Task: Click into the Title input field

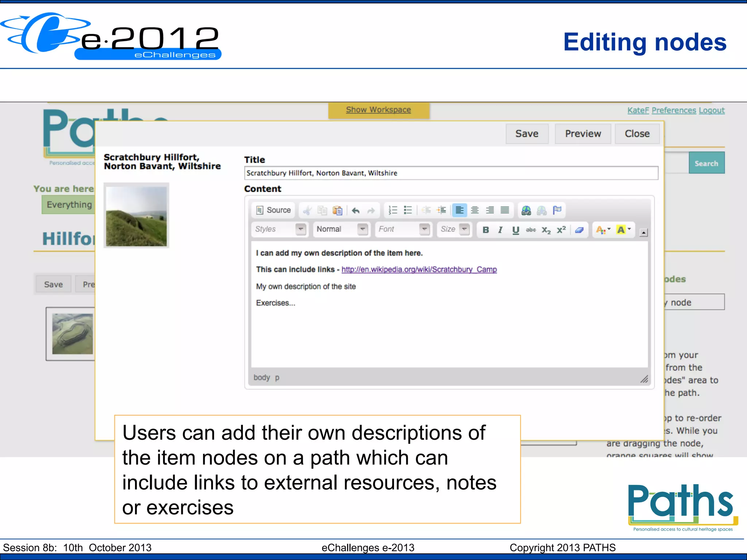Action: (451, 173)
